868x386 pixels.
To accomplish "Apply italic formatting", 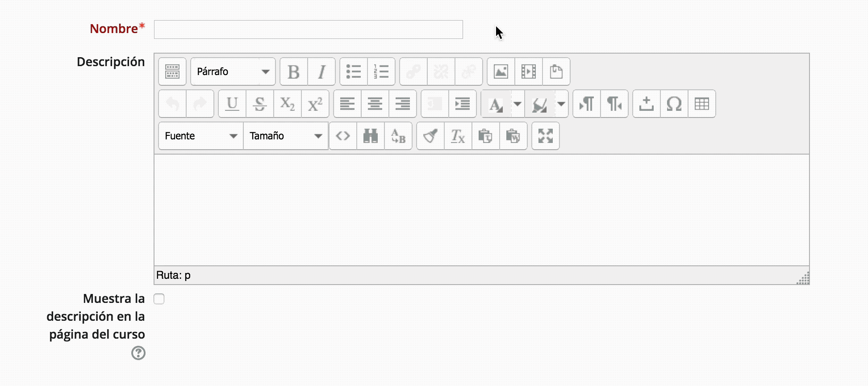I will (x=321, y=71).
